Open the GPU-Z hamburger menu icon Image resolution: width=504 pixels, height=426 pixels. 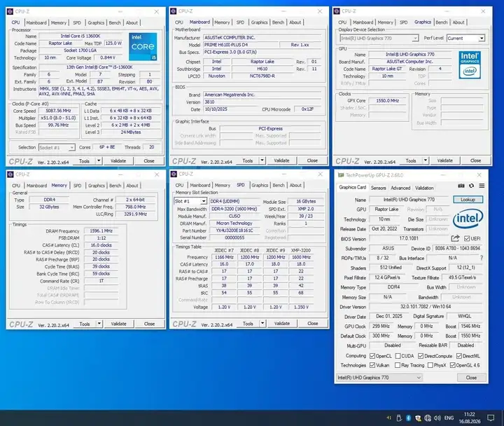482,186
